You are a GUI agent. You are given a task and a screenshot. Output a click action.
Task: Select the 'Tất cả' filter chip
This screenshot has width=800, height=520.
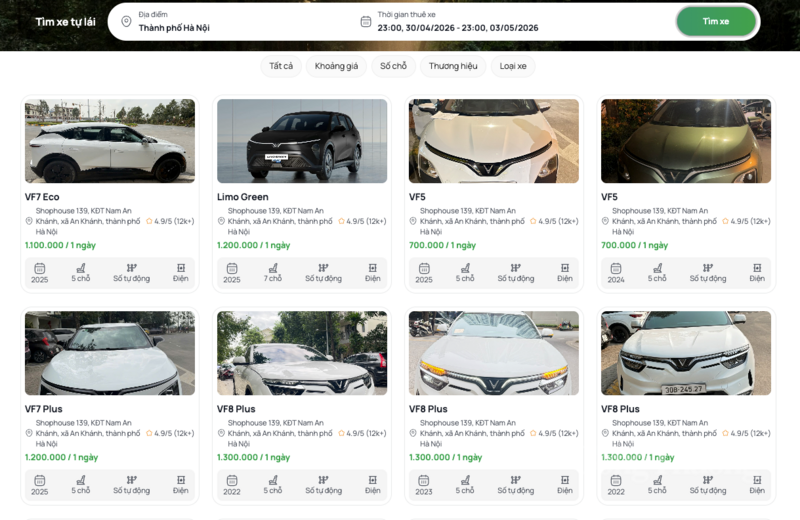tap(281, 66)
